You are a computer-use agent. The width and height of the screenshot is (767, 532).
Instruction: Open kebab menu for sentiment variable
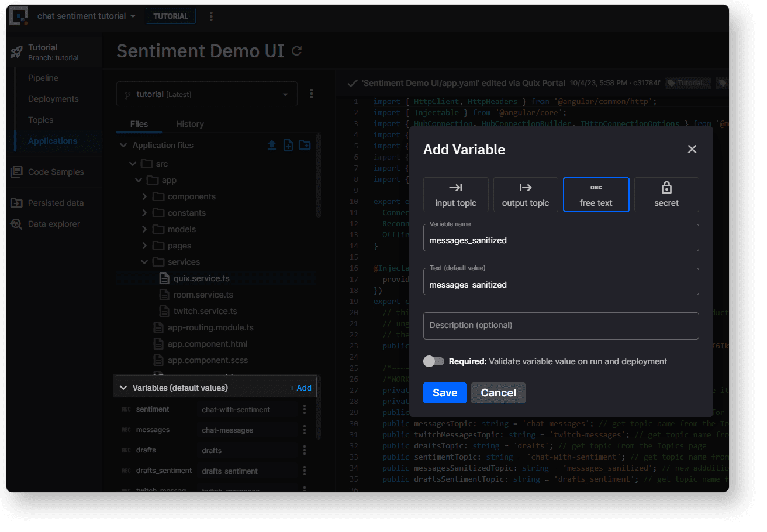pyautogui.click(x=305, y=410)
